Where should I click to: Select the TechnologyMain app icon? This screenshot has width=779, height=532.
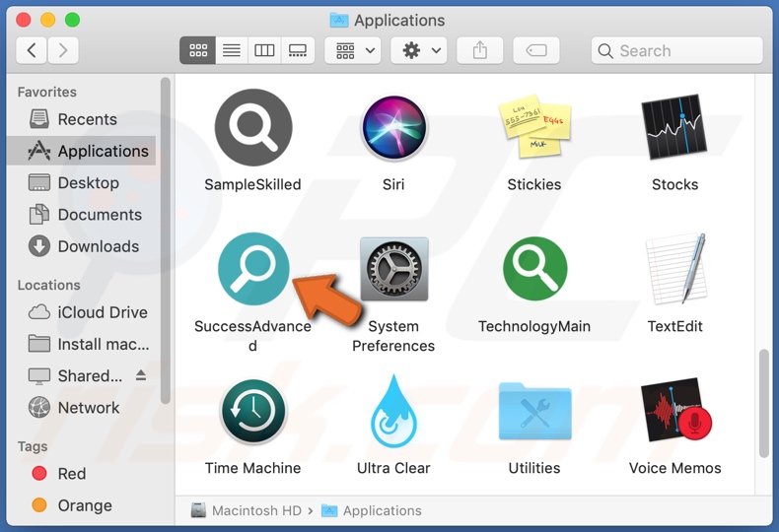pos(534,269)
